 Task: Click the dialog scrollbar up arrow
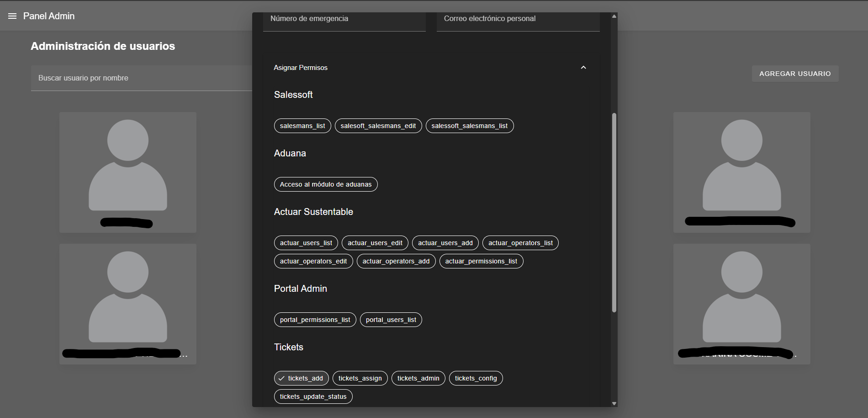pos(614,16)
